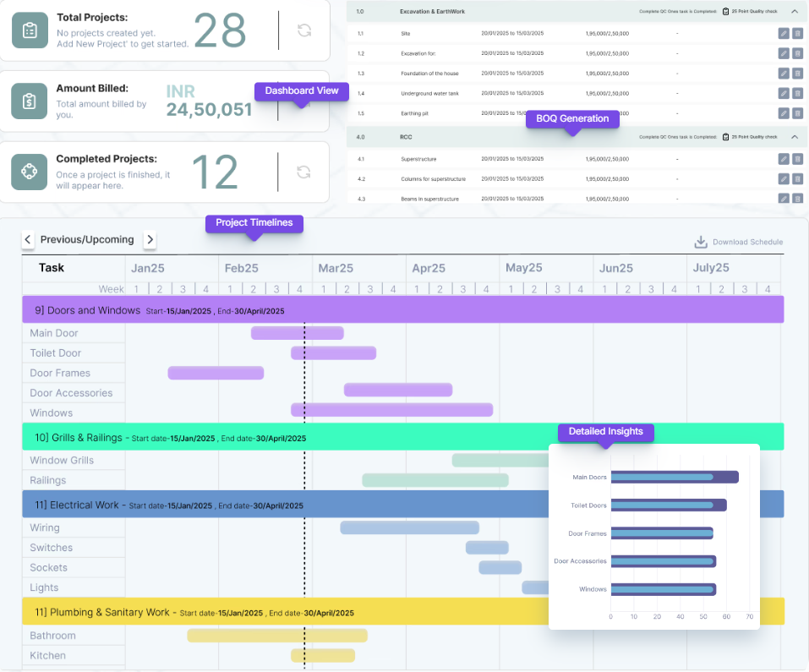
Task: Collapse the Excavation & EarthWork section
Action: (x=795, y=12)
